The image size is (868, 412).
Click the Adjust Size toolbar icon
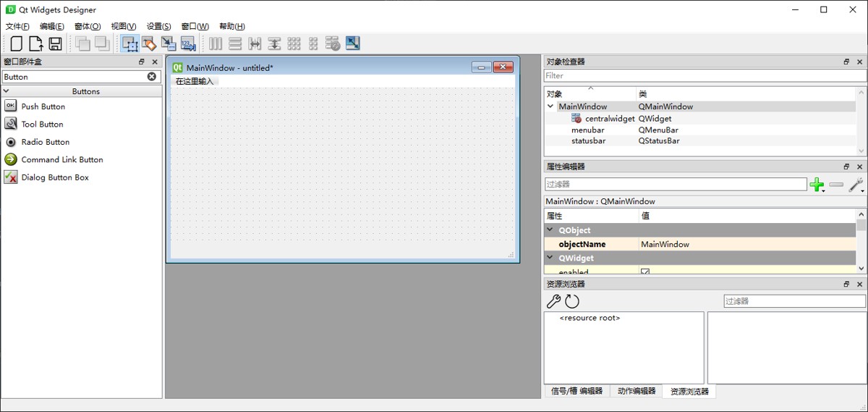point(352,43)
